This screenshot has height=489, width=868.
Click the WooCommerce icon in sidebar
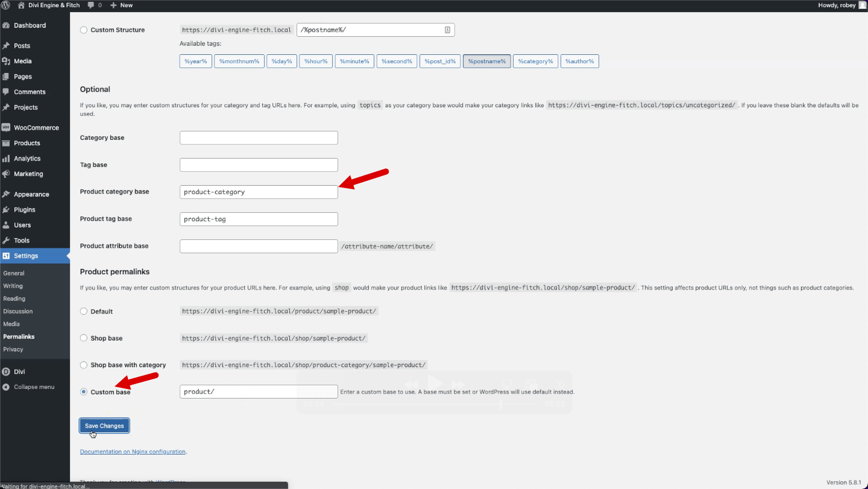6,128
